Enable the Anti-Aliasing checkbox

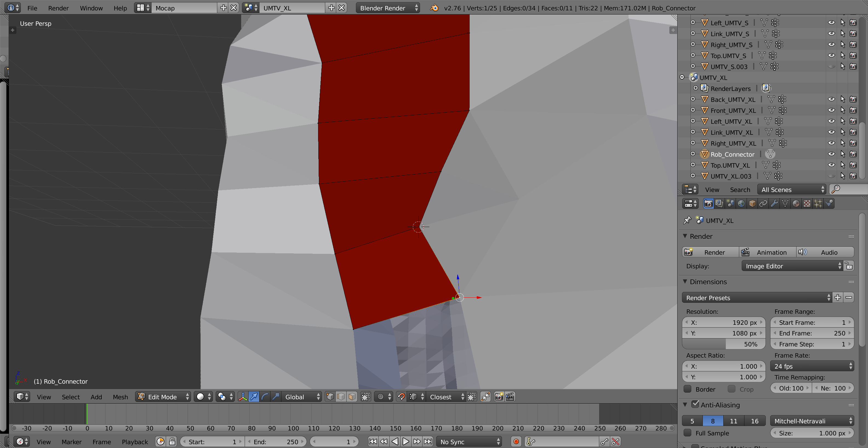pyautogui.click(x=695, y=404)
